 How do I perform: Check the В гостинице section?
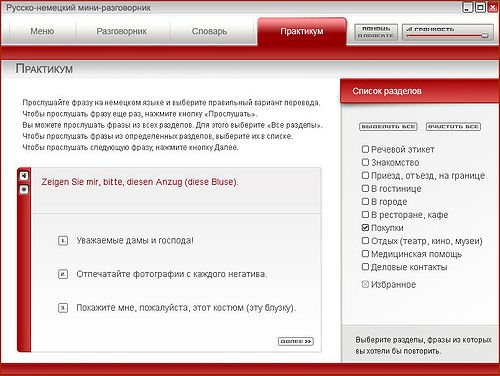(x=365, y=188)
